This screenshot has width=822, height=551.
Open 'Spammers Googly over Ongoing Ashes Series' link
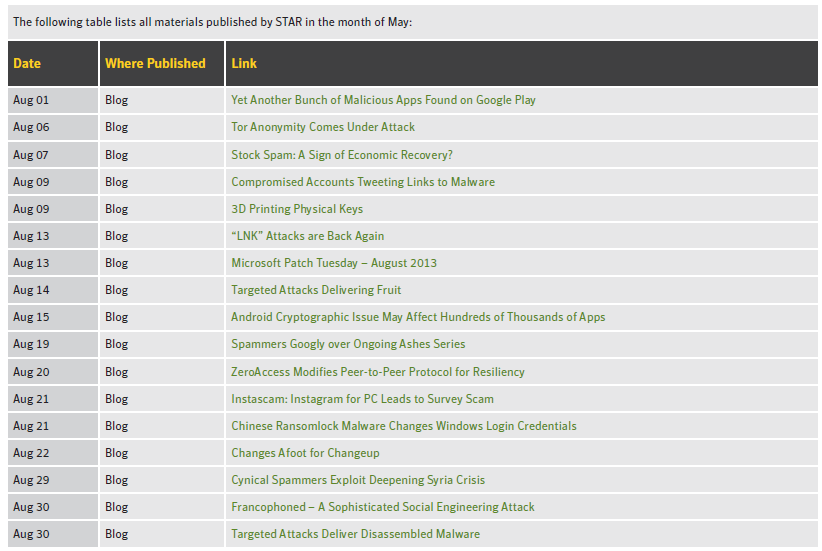[348, 344]
